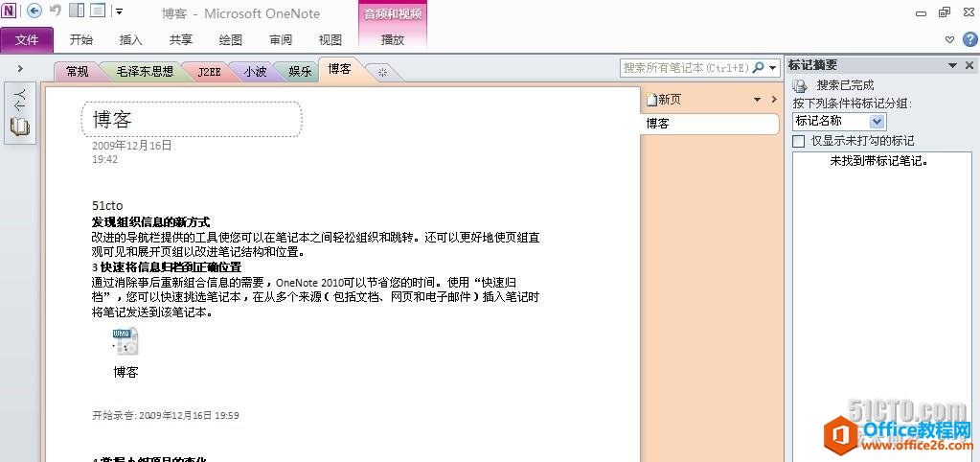Click the 开始录音 timestamp text
This screenshot has width=980, height=462.
click(x=166, y=415)
